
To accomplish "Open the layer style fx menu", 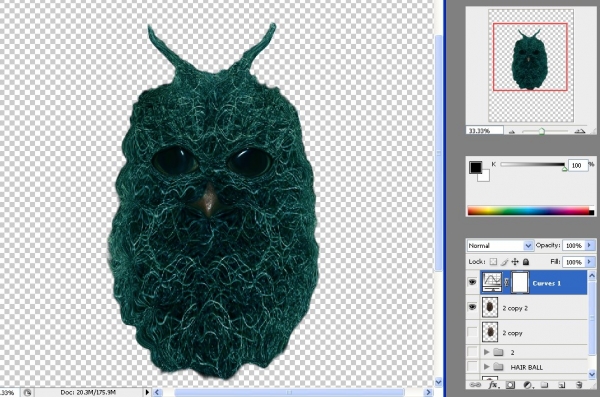I will (x=493, y=384).
